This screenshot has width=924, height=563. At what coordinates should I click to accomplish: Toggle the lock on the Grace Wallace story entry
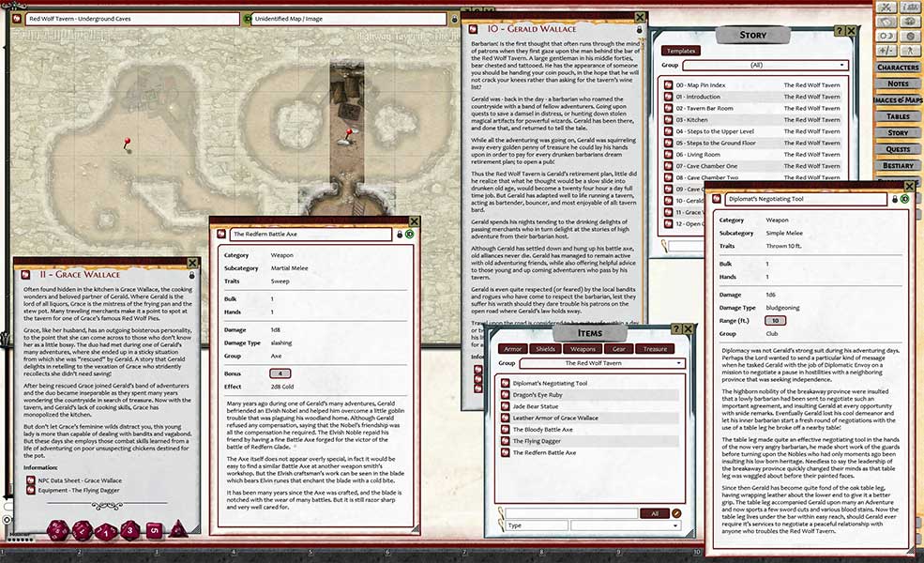[x=192, y=276]
